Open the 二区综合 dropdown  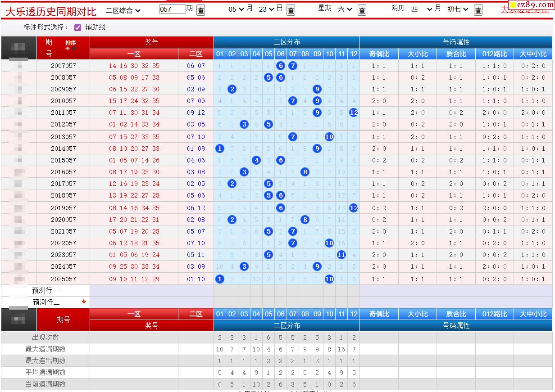coord(123,10)
